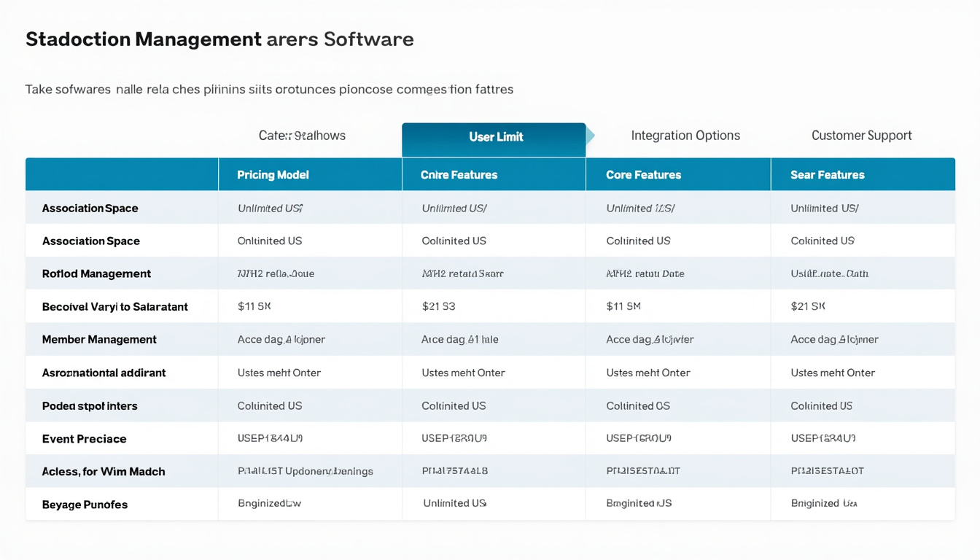The width and height of the screenshot is (980, 560).
Task: Click Sear Features cell in Acless, for Wim Madch row
Action: (x=828, y=472)
